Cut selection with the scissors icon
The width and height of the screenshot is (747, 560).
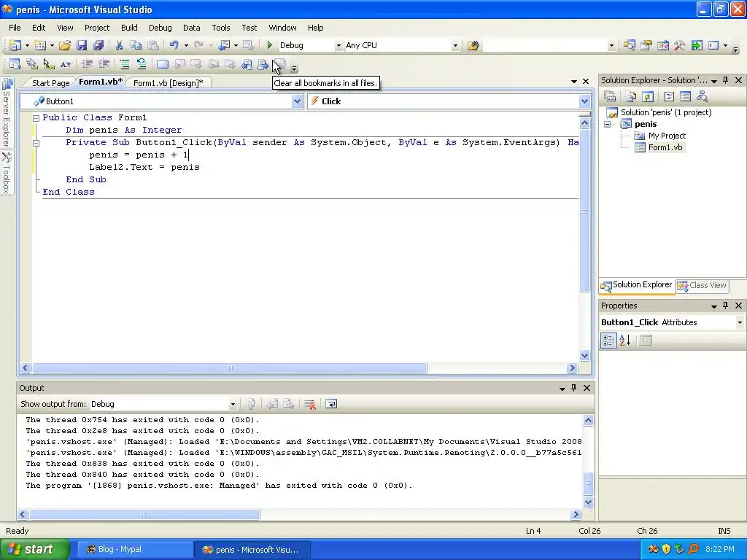click(x=119, y=45)
